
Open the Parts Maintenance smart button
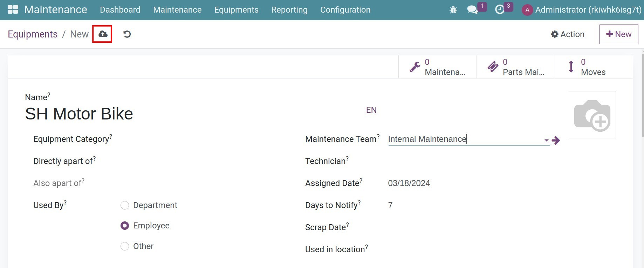tap(516, 67)
